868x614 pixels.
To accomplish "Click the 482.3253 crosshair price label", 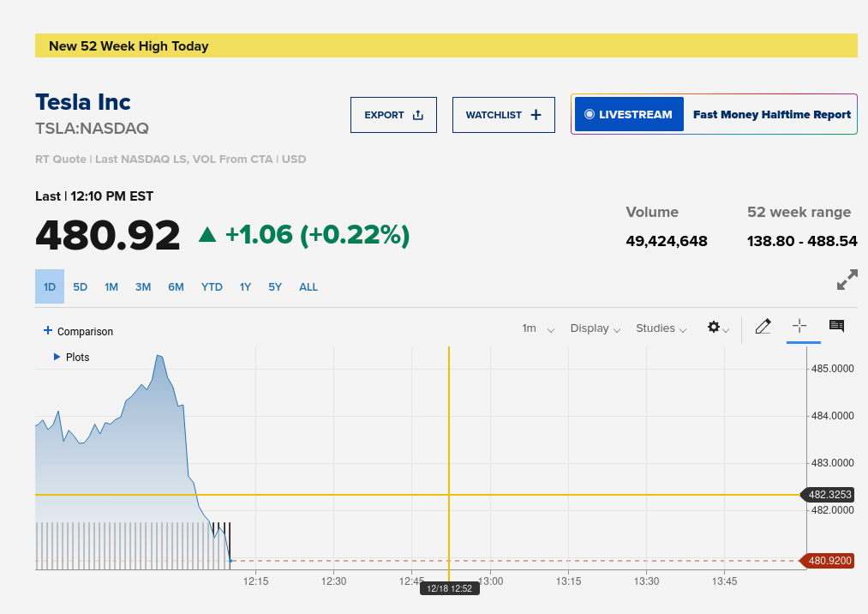I will pyautogui.click(x=828, y=494).
